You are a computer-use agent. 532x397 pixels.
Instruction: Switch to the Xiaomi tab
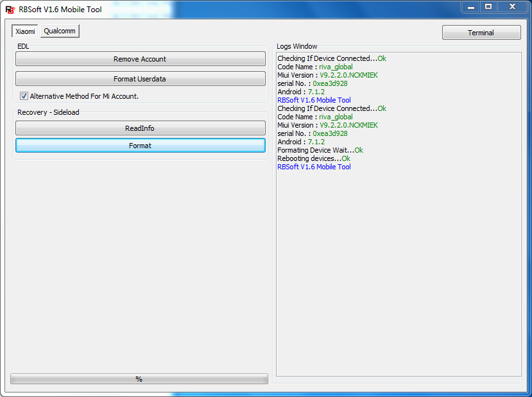tap(25, 31)
